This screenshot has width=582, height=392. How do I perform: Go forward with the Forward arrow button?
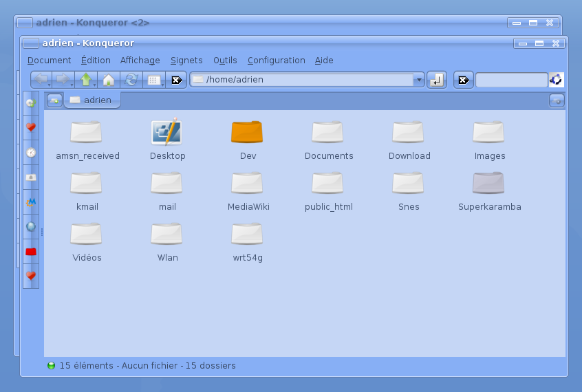pos(62,80)
